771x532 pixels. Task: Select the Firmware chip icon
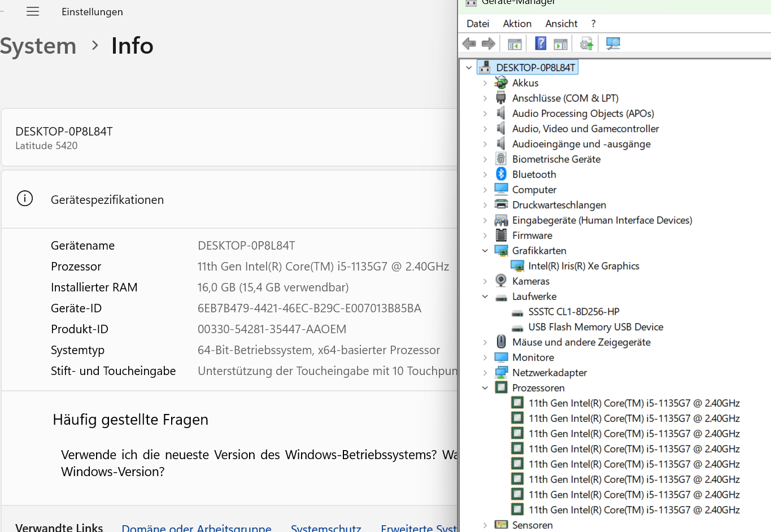[501, 235]
